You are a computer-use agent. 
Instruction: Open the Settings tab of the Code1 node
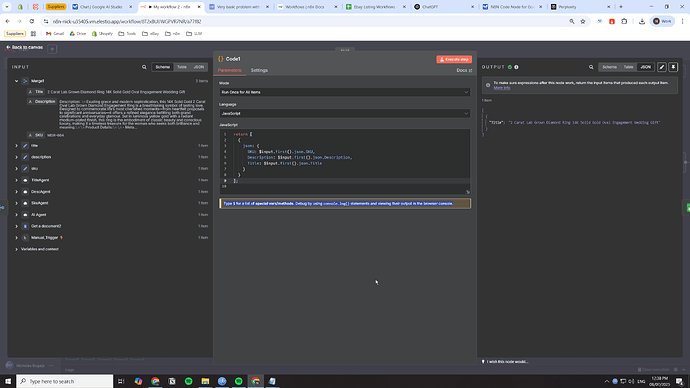pyautogui.click(x=259, y=70)
